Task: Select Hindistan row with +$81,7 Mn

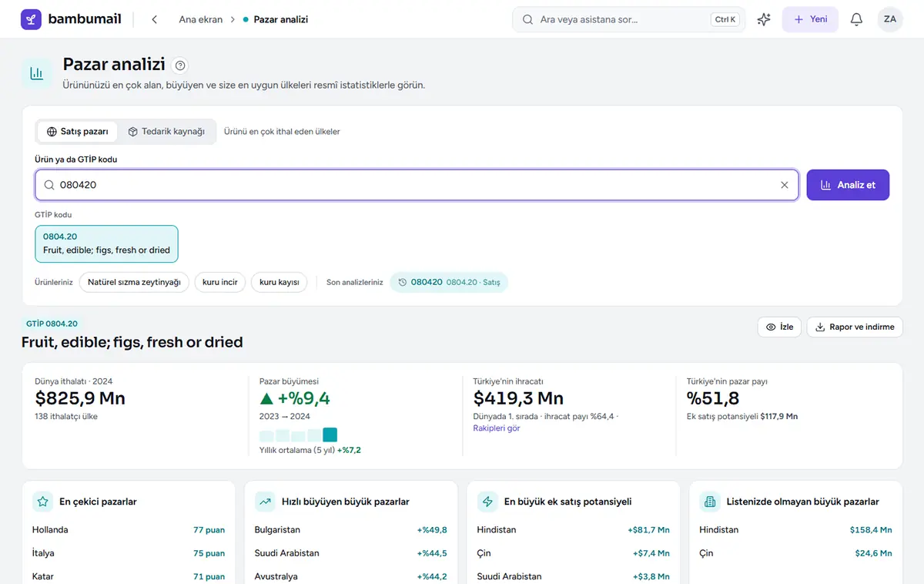Action: 574,530
